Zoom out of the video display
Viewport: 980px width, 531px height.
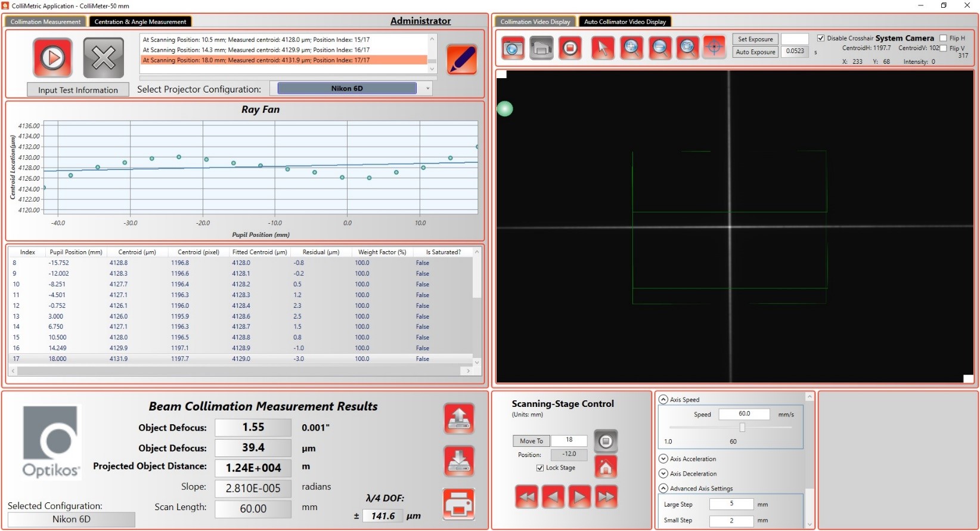click(660, 48)
